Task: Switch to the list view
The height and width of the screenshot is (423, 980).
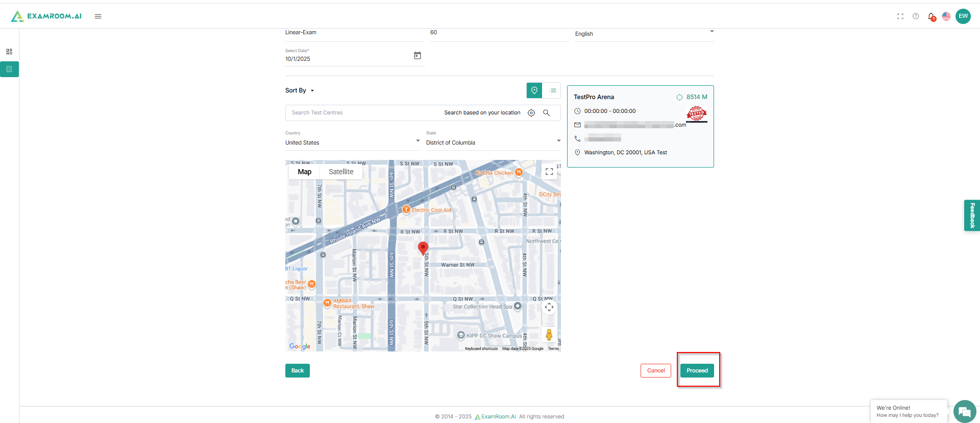Action: coord(553,90)
